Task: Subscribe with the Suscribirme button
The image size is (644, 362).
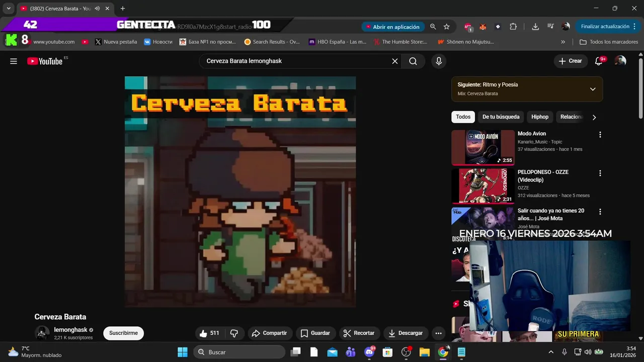Action: click(124, 333)
